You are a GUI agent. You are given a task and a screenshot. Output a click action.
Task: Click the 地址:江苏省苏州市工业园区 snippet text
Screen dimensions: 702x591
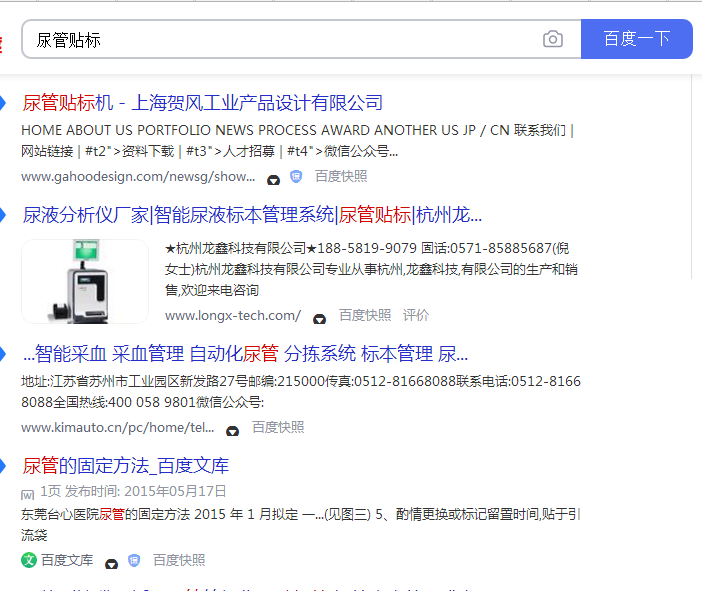(x=301, y=392)
